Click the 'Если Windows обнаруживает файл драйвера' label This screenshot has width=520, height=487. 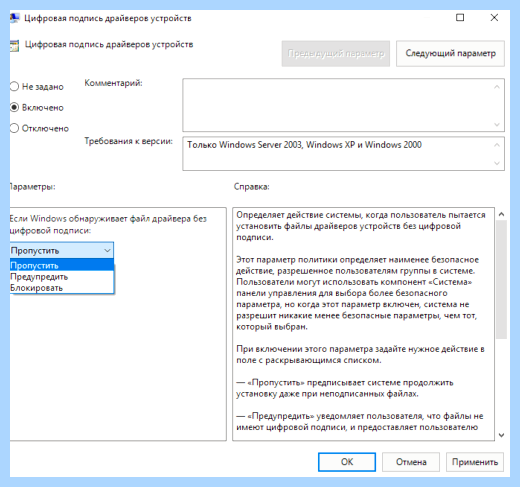click(x=108, y=224)
